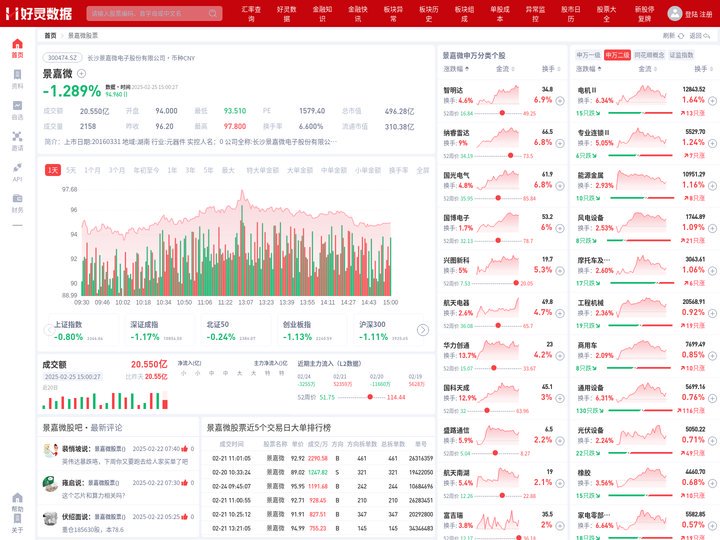This screenshot has height=540, width=720.
Task: Open the API sidebar icon
Action: pyautogui.click(x=17, y=168)
